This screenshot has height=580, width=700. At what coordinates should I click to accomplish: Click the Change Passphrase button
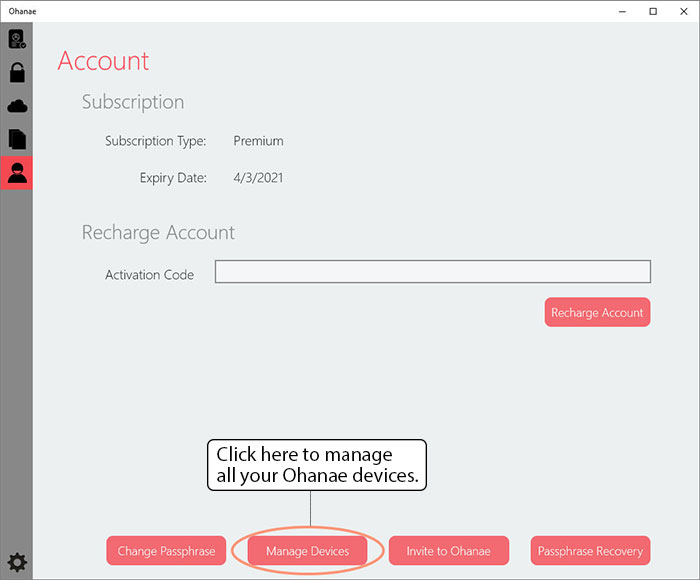pos(166,551)
